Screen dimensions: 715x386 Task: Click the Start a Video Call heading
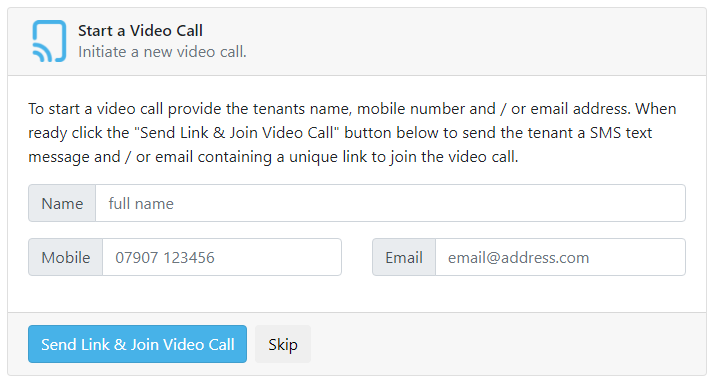pos(140,31)
